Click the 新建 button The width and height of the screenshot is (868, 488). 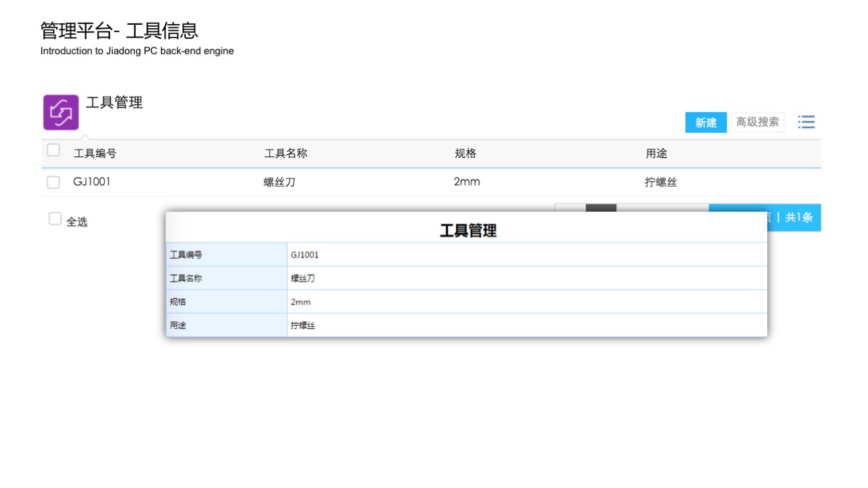coord(705,122)
